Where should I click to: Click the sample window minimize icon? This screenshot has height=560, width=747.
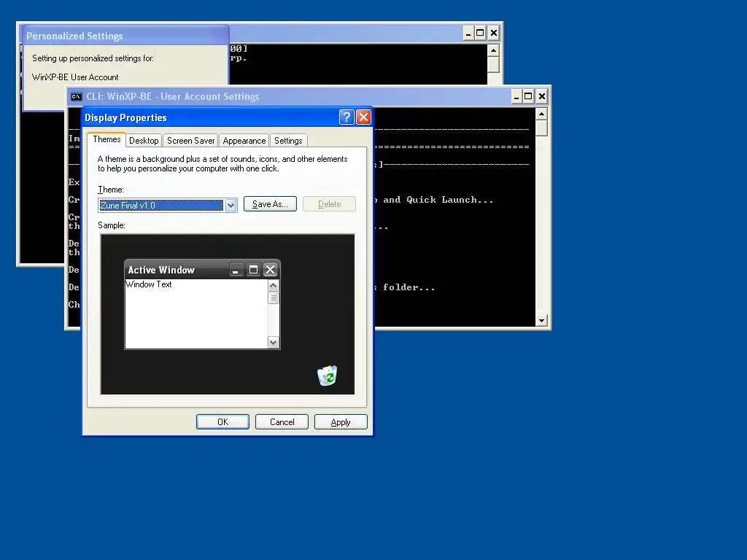(x=236, y=270)
